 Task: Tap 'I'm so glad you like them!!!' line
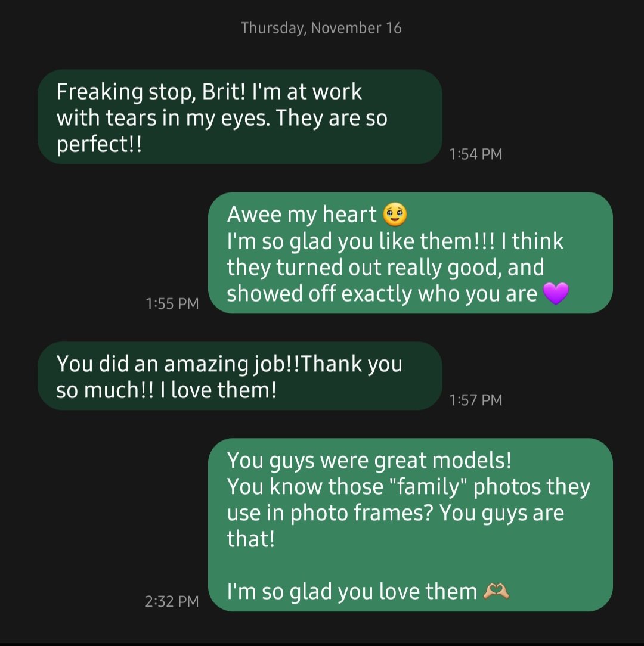pyautogui.click(x=360, y=241)
